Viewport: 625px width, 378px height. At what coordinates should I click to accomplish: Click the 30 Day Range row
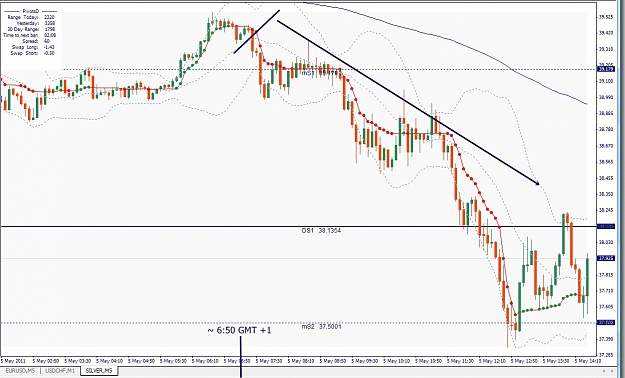pos(30,29)
